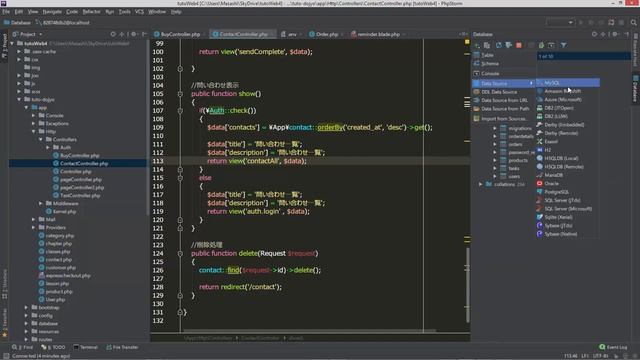The width and height of the screenshot is (640, 360).
Task: Select MariaDB in the Data Source submenu
Action: tap(568, 175)
